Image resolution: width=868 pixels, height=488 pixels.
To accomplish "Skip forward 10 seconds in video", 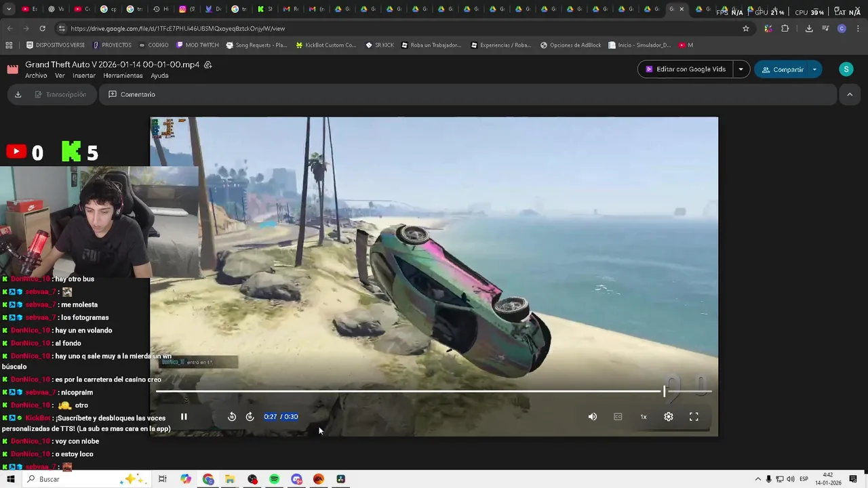I will click(250, 417).
